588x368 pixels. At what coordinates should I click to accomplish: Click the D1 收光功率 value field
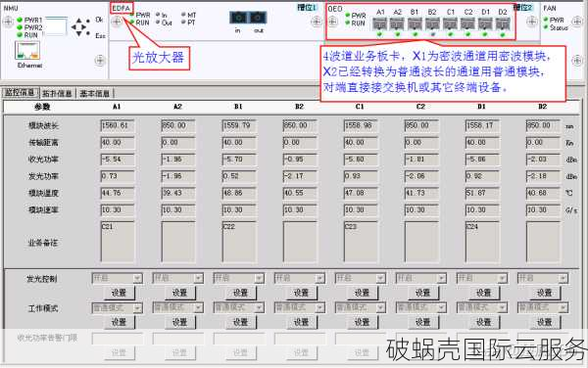[x=482, y=160]
